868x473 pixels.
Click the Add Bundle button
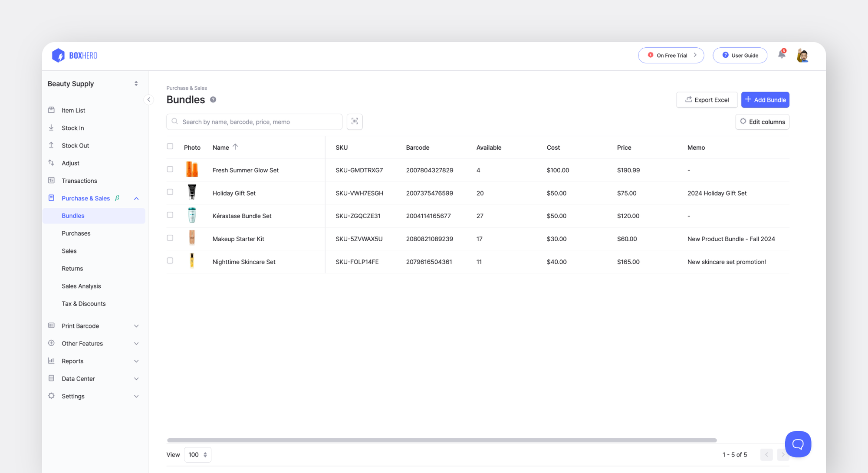765,100
